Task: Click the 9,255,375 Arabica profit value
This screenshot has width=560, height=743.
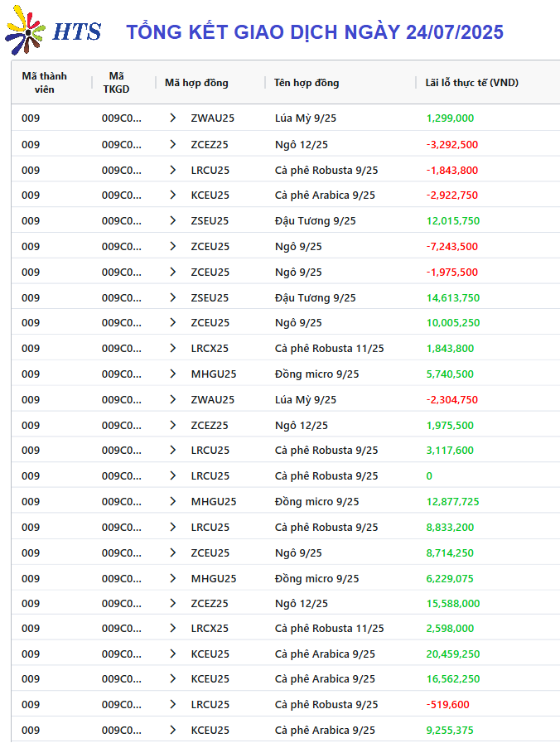Action: pyautogui.click(x=450, y=731)
